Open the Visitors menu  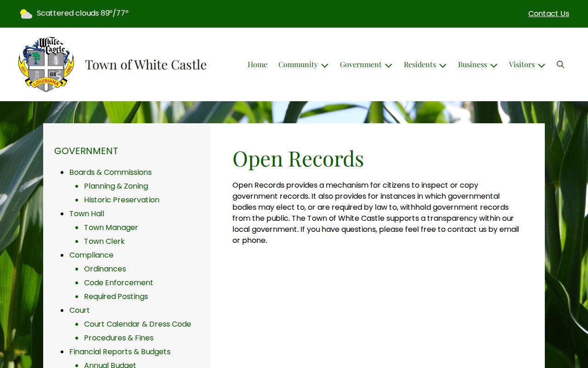[522, 64]
